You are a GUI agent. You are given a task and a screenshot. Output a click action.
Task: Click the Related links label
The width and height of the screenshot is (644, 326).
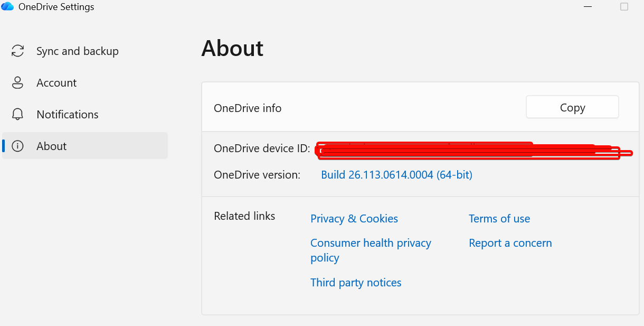coord(244,216)
